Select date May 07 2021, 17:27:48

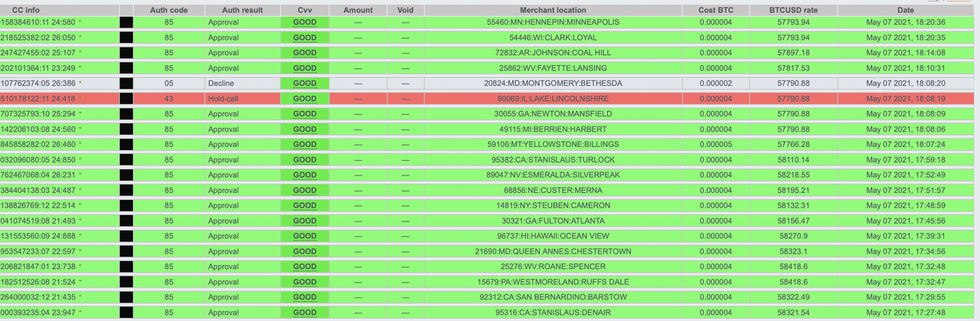(x=906, y=313)
